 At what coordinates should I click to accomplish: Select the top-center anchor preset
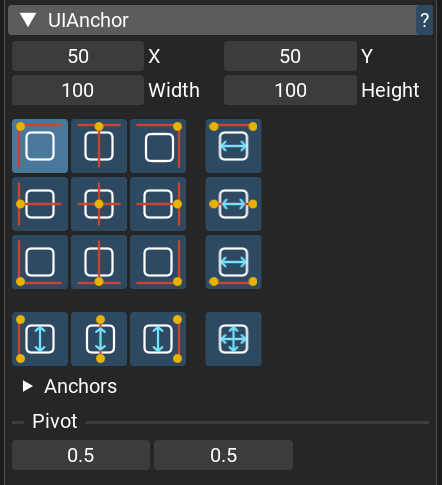pos(99,146)
